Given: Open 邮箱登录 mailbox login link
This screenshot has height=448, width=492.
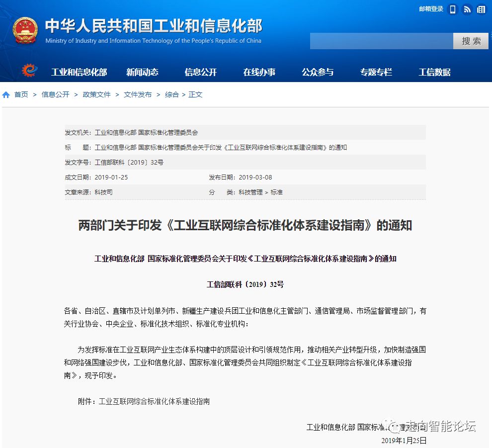Looking at the screenshot, I should [x=431, y=9].
